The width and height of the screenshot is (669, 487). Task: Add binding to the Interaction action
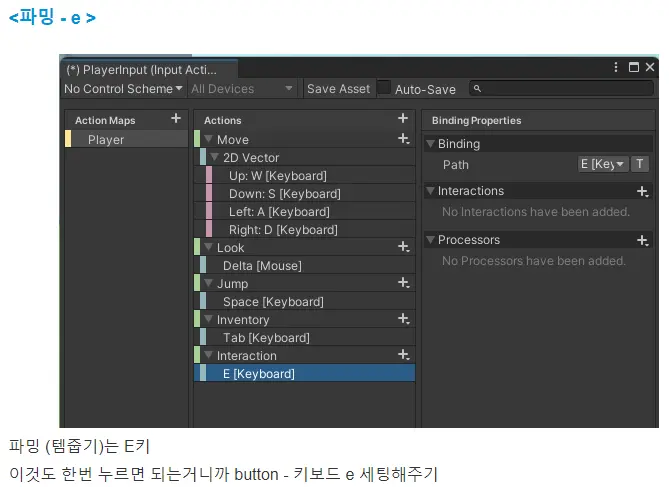(404, 355)
